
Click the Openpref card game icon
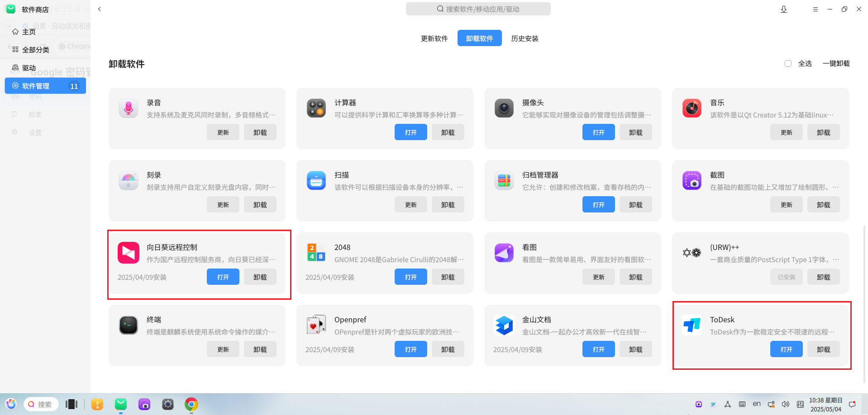coord(316,325)
